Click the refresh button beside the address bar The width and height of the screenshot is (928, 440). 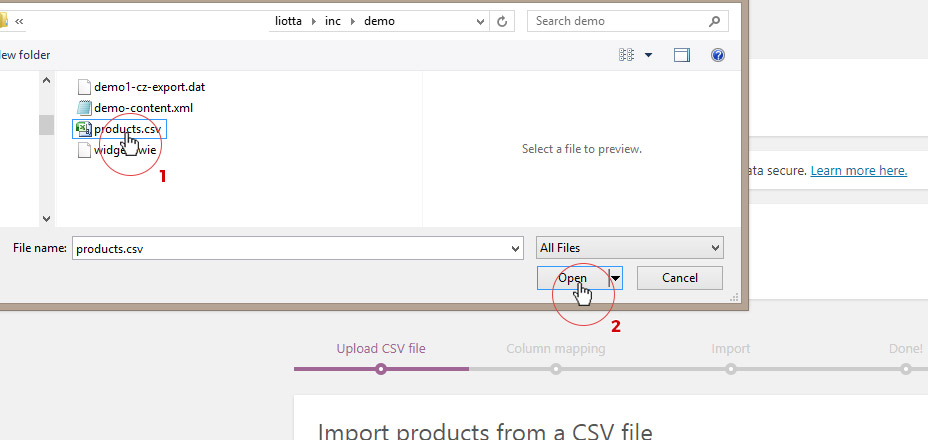coord(503,21)
